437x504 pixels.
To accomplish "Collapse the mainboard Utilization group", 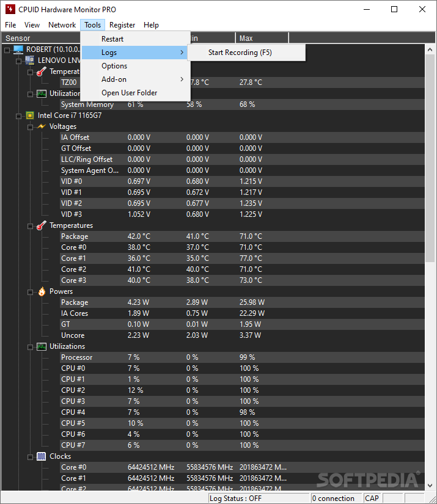I will tap(30, 94).
